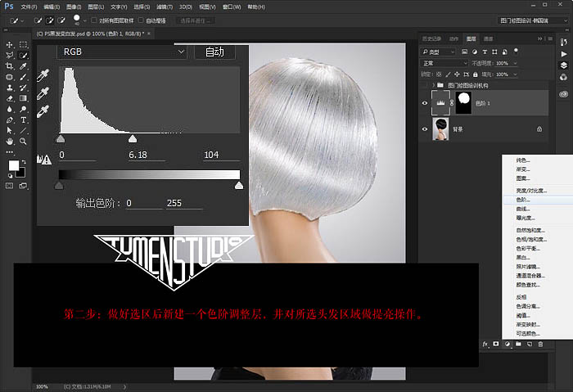
Task: Open the RGB channel dropdown
Action: point(122,52)
